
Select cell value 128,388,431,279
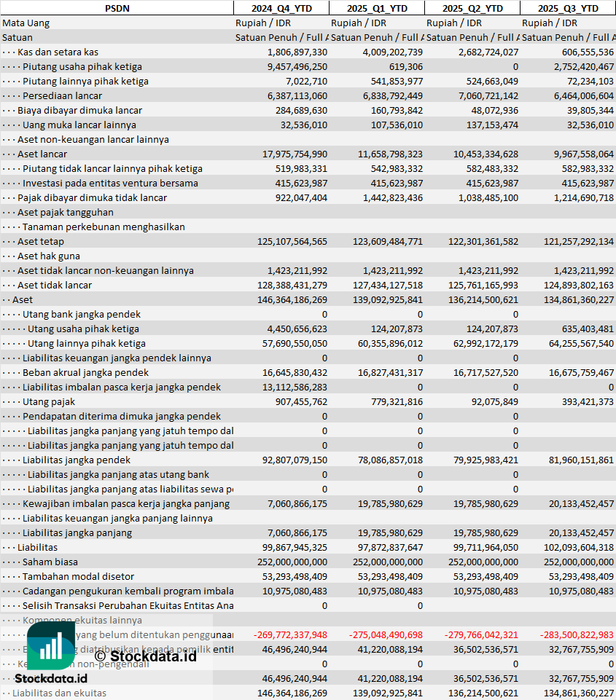[x=292, y=286]
